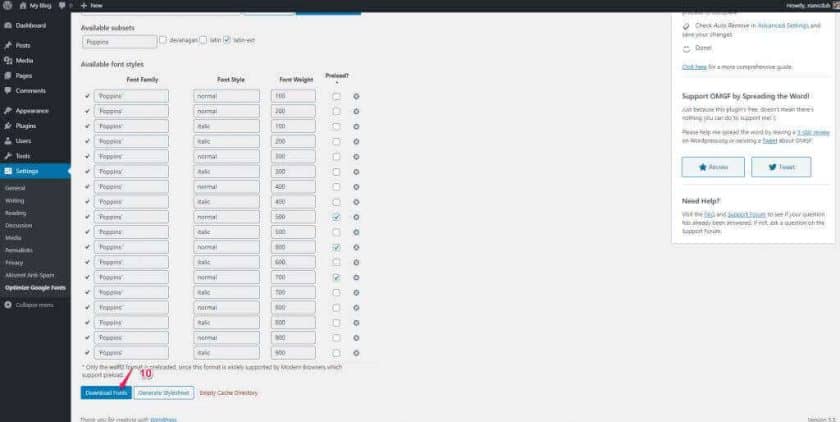Click the font style field of italic 900 row
The height and width of the screenshot is (422, 840).
tap(226, 353)
